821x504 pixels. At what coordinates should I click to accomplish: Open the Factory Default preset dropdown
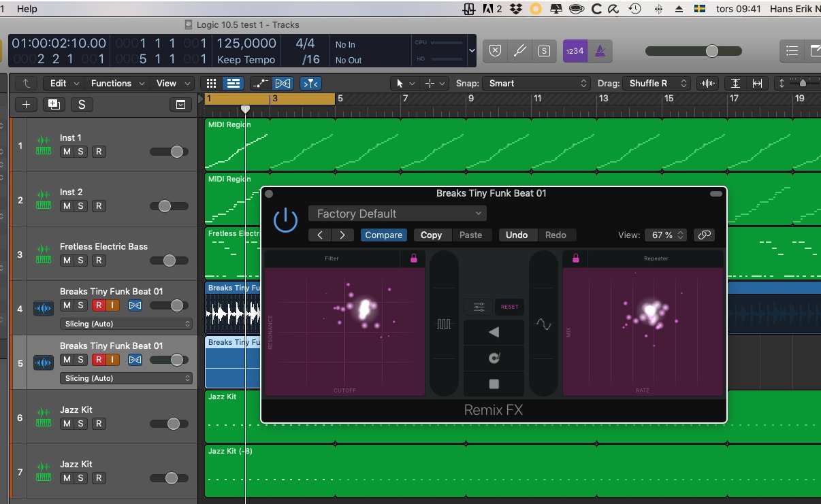tap(398, 214)
